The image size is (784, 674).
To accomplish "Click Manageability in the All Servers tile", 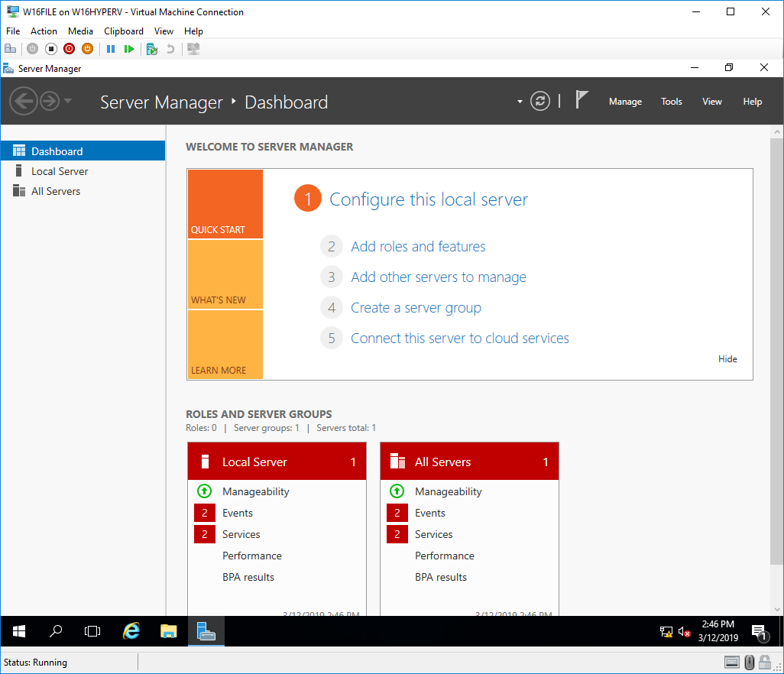I will 449,491.
